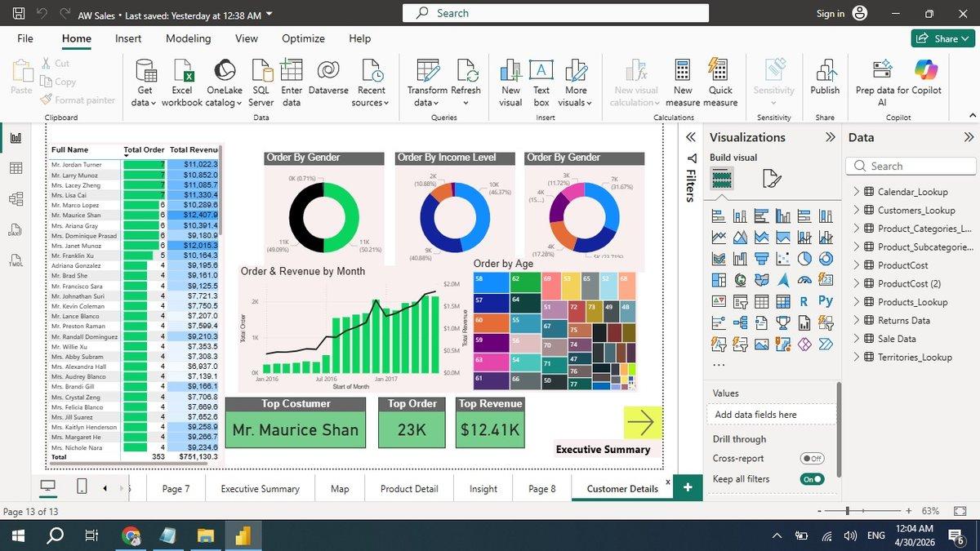Insert a Text box
This screenshot has width=980, height=551.
[x=541, y=82]
